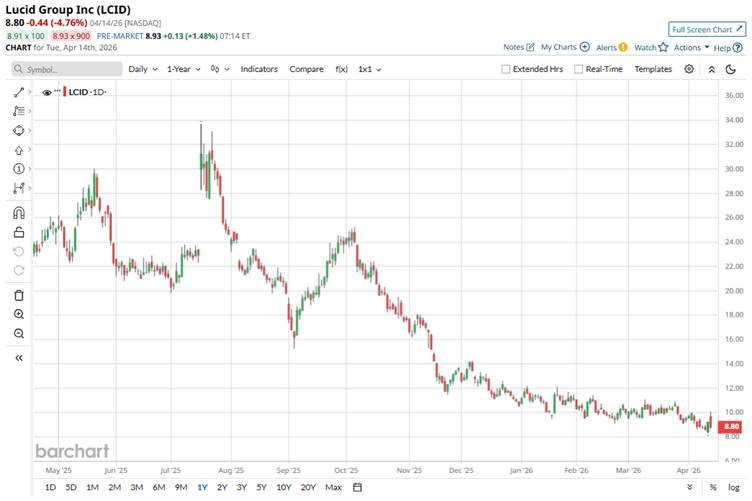
Task: Enable the Extended Hrs checkbox
Action: click(507, 69)
